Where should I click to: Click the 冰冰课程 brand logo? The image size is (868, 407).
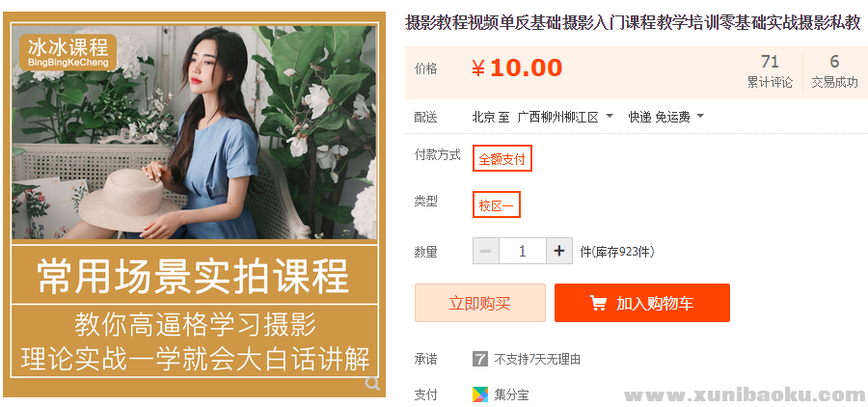[x=68, y=52]
